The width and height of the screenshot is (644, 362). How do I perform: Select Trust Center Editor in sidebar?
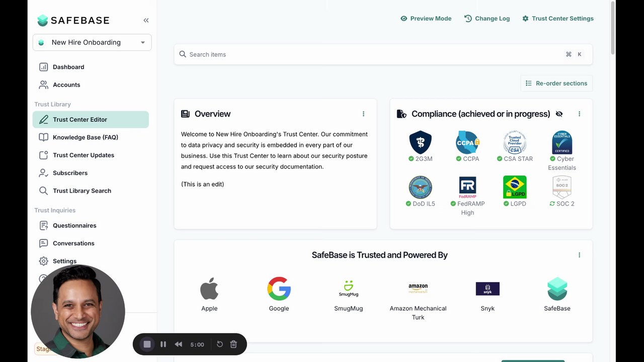[91, 120]
